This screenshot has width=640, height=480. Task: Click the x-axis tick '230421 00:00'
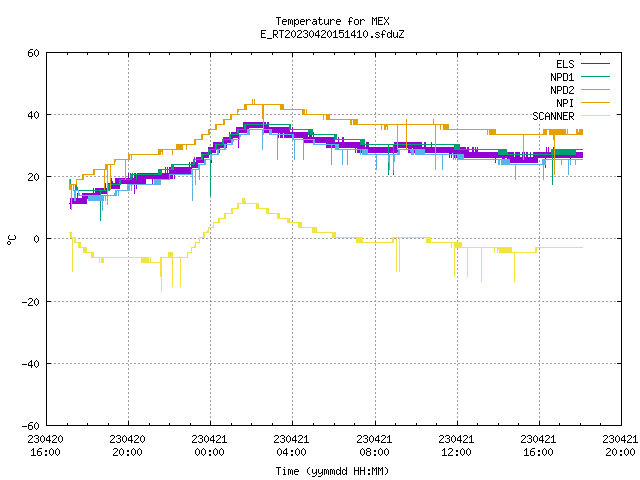pos(209,446)
